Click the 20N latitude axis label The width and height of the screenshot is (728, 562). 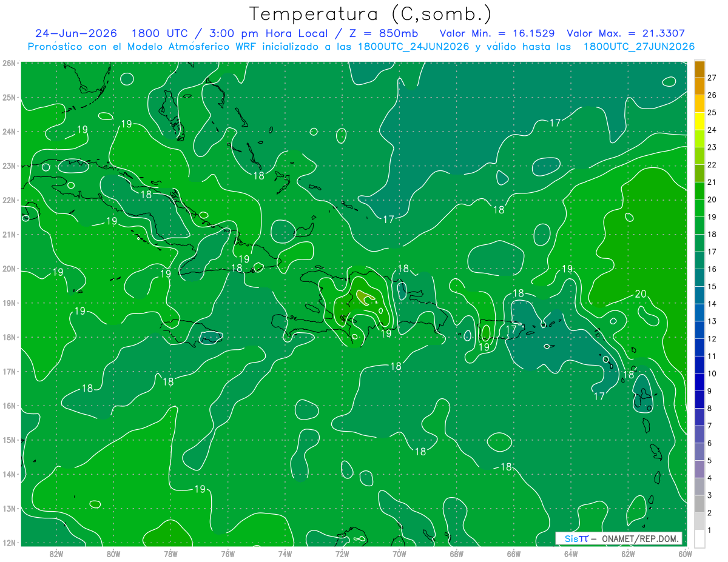point(9,269)
